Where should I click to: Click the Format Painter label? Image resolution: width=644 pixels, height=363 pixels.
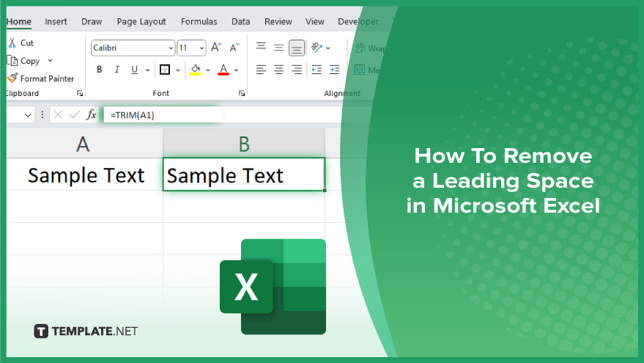tap(47, 78)
